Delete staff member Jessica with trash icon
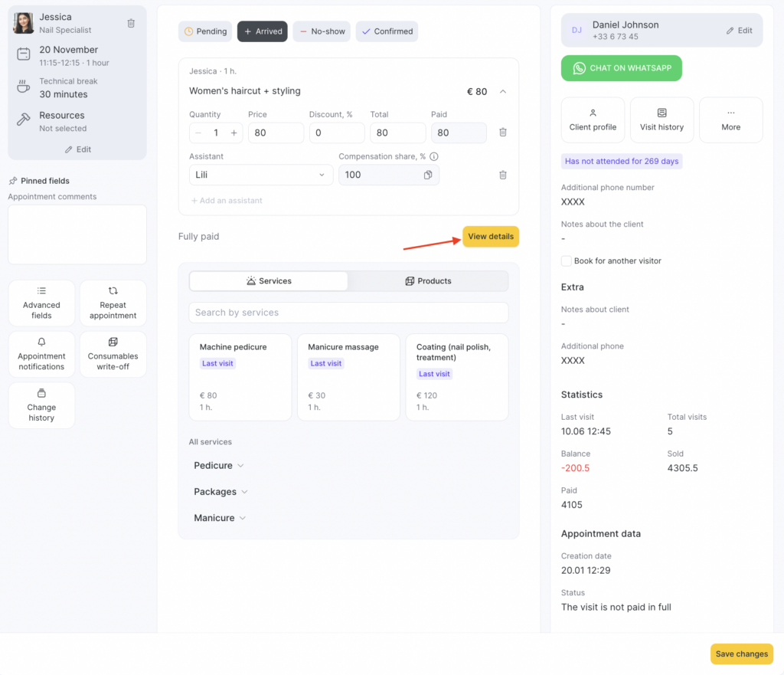 pos(131,24)
